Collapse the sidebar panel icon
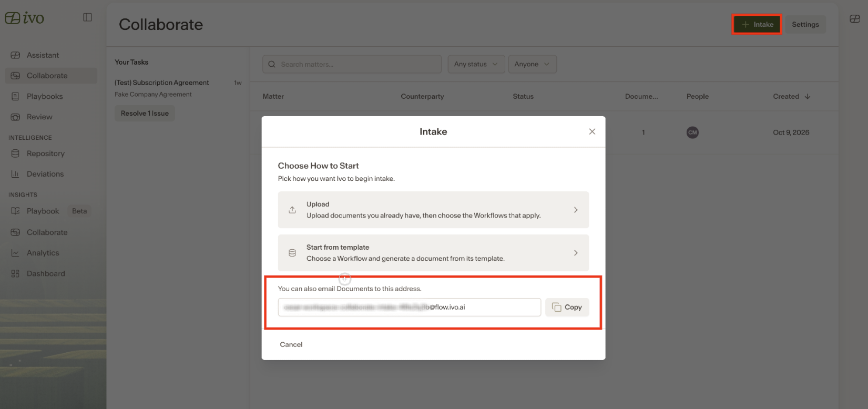This screenshot has height=409, width=868. (88, 17)
